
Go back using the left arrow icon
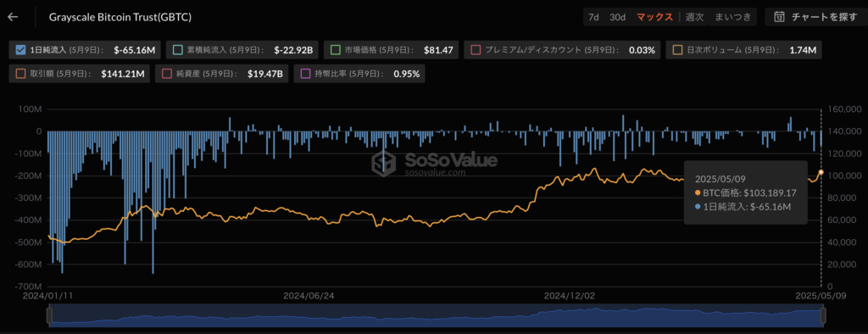point(13,17)
